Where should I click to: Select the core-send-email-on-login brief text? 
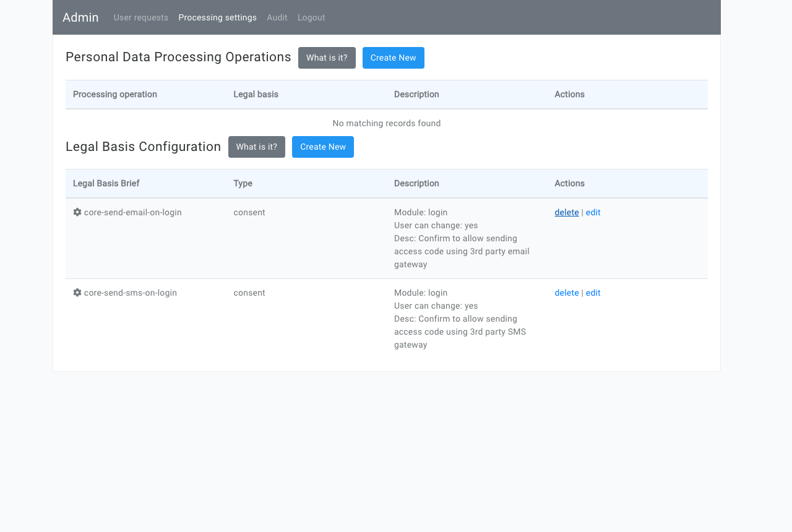133,212
